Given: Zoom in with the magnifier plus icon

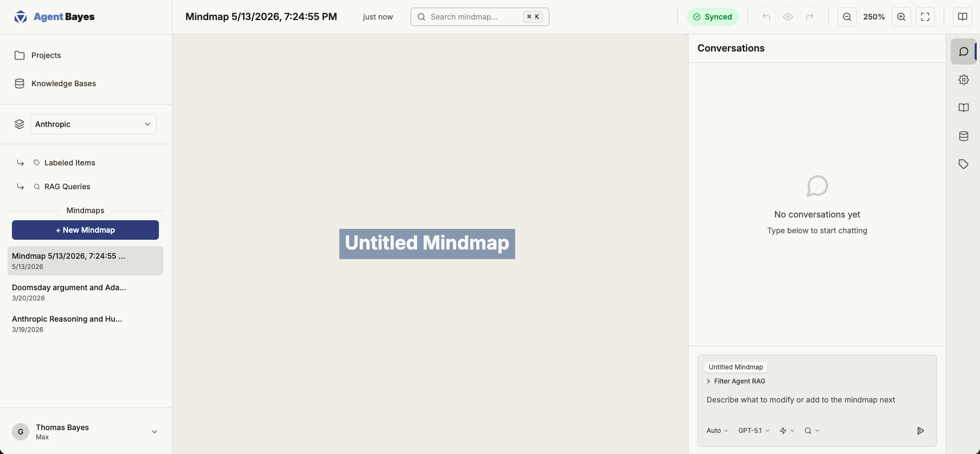Looking at the screenshot, I should tap(901, 17).
